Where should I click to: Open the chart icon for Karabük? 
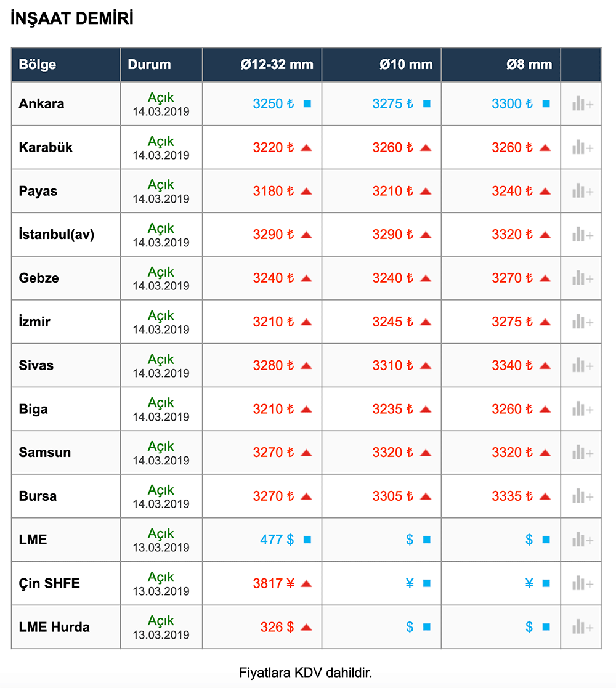point(582,148)
